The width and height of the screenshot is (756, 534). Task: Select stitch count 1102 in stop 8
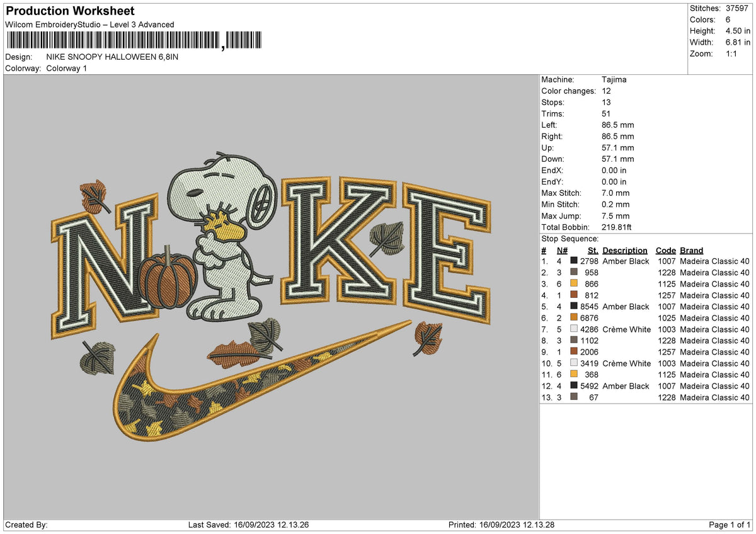pyautogui.click(x=589, y=340)
